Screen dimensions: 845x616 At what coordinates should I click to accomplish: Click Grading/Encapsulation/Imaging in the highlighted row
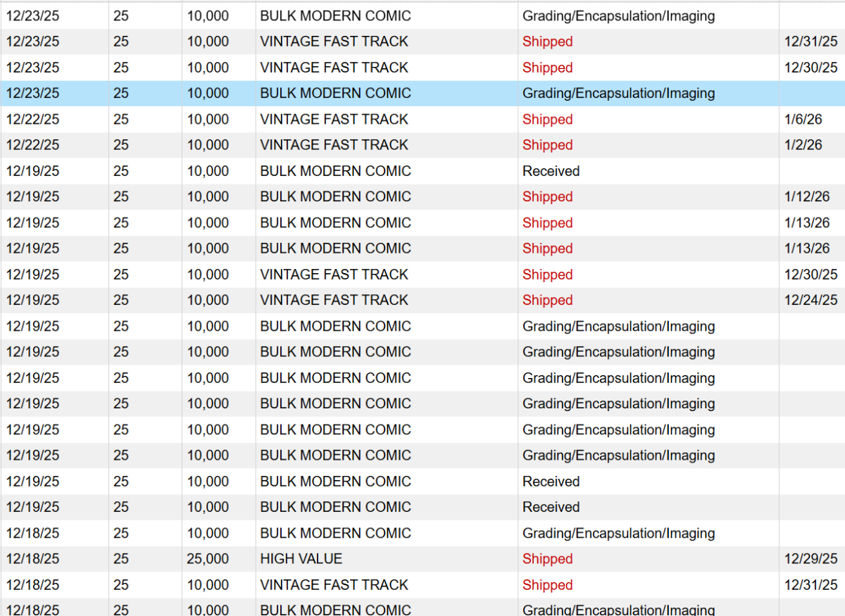coord(618,94)
